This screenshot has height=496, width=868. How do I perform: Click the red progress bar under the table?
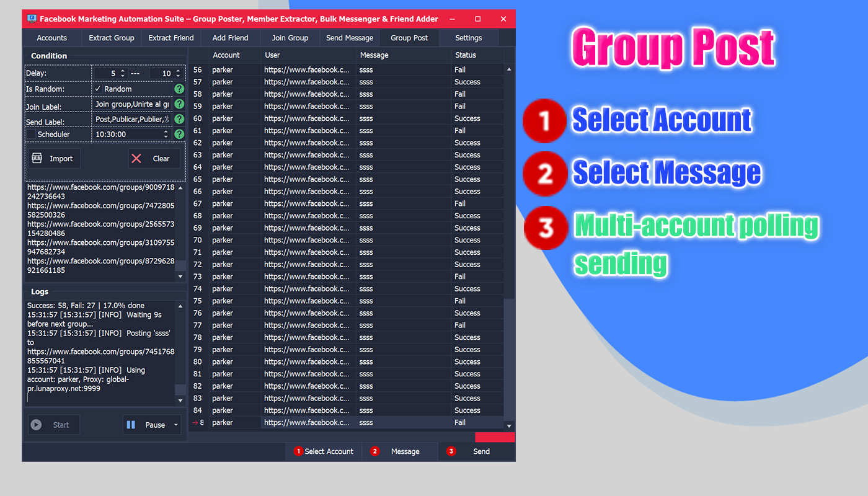(x=495, y=437)
